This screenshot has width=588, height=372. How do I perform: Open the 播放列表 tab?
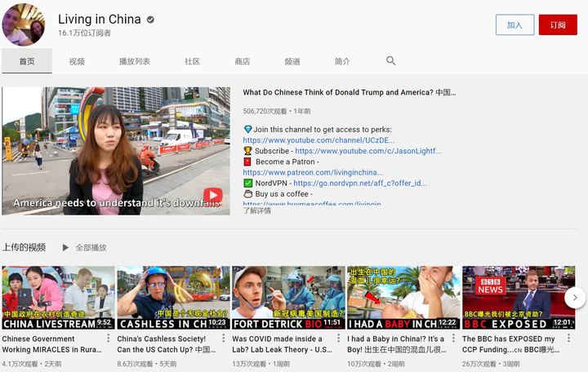click(x=135, y=61)
